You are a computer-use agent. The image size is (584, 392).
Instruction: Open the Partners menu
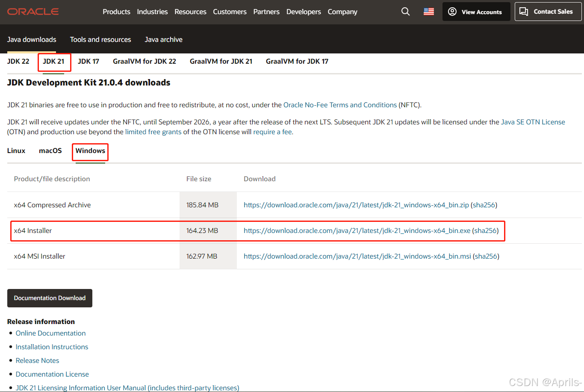[x=266, y=12]
